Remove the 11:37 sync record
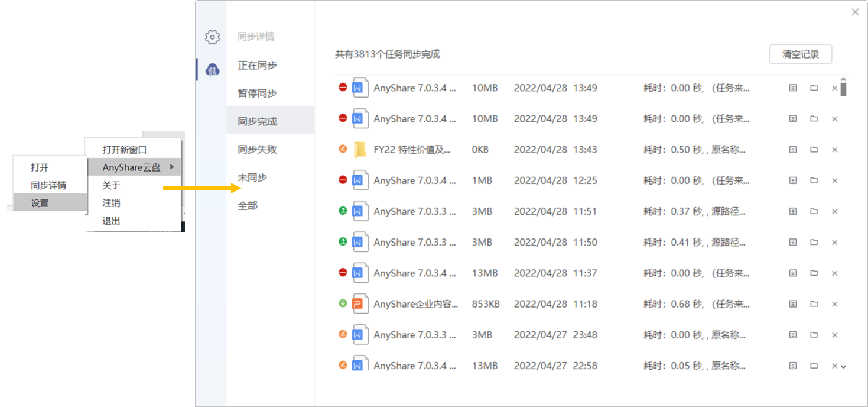868x407 pixels. point(835,273)
